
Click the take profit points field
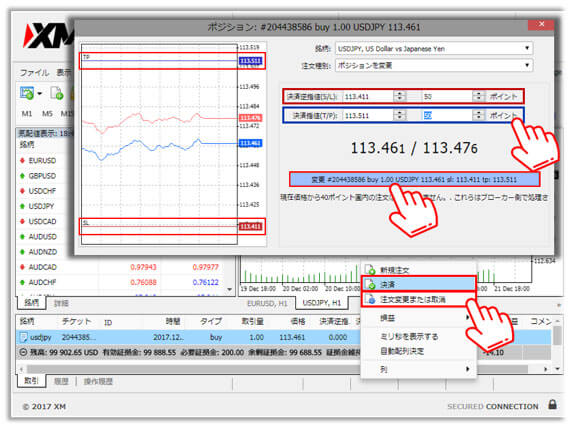(x=447, y=116)
